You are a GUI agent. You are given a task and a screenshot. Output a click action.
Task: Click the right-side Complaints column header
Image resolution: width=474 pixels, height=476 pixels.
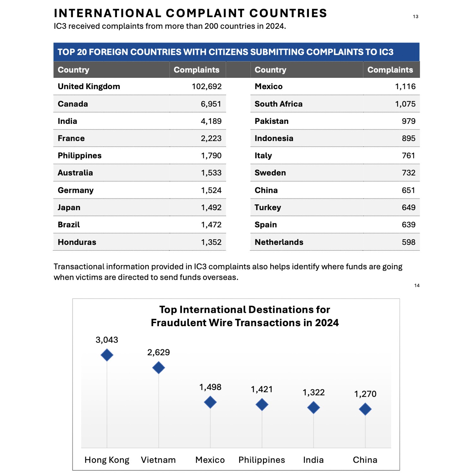click(x=390, y=70)
